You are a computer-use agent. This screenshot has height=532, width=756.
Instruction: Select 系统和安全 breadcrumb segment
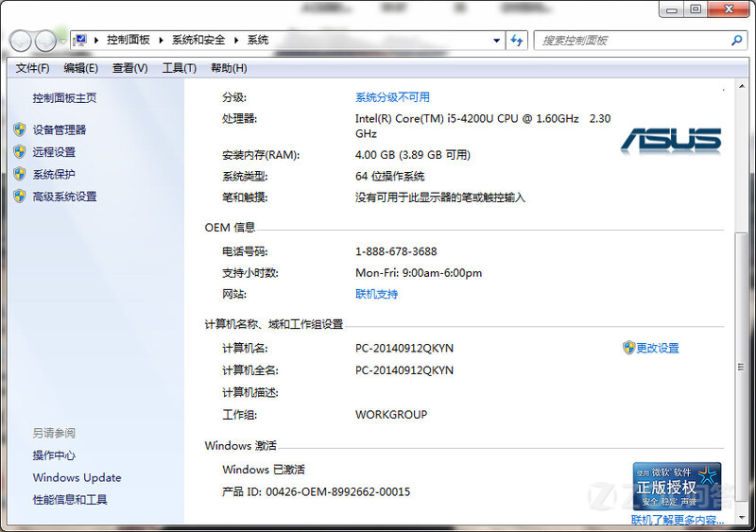tap(198, 40)
